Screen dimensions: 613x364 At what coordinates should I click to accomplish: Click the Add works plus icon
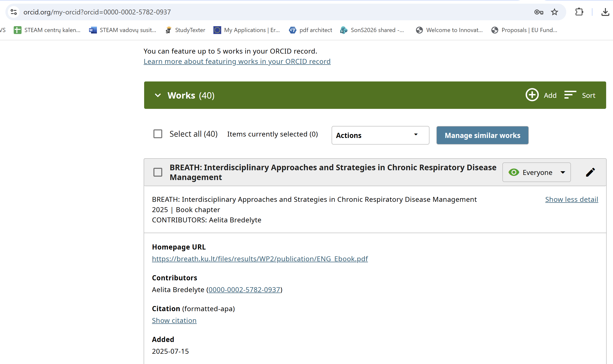coord(532,95)
